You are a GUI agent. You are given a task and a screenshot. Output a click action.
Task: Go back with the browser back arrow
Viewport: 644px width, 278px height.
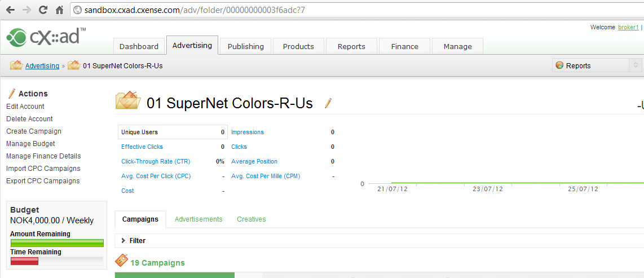(10, 10)
